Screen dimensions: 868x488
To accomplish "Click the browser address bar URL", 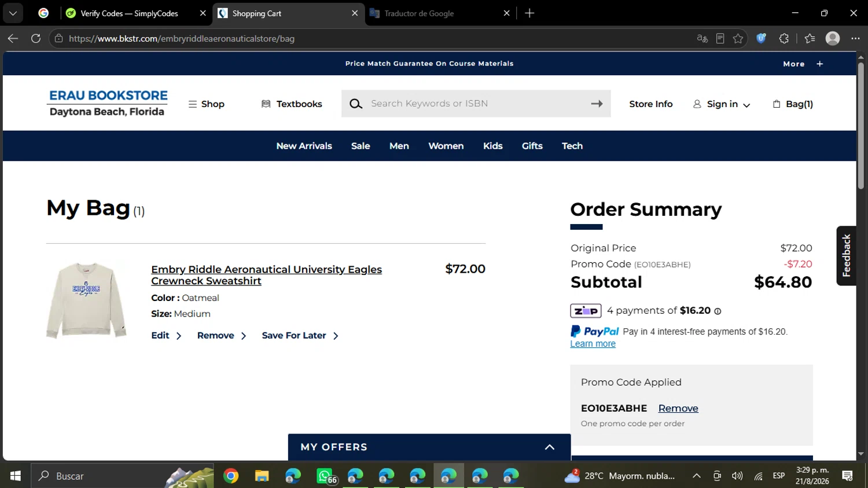I will (182, 39).
